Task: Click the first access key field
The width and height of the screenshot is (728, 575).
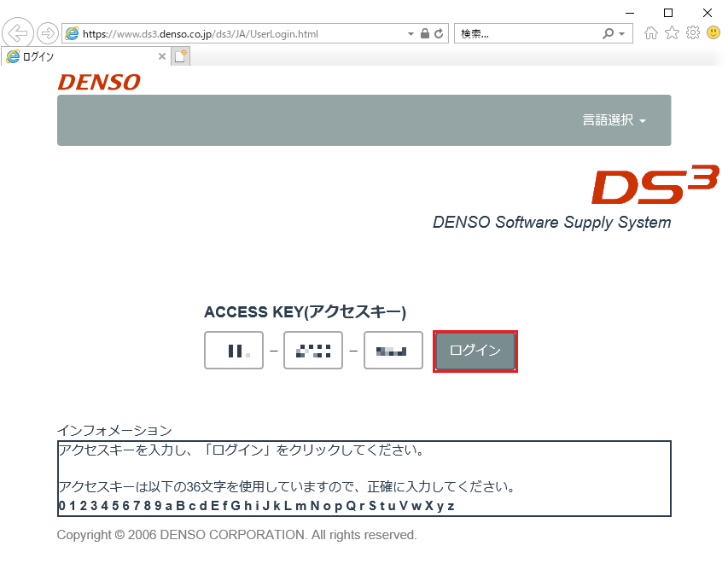Action: point(234,351)
